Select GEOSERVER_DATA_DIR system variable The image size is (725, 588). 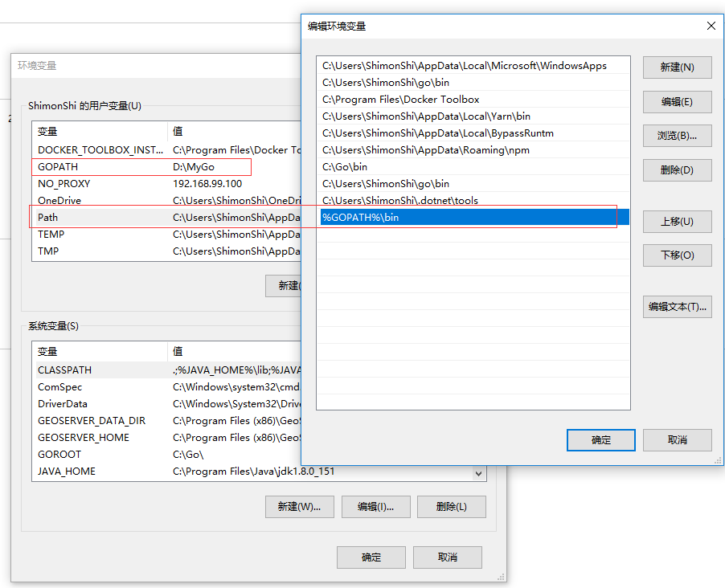coord(166,421)
